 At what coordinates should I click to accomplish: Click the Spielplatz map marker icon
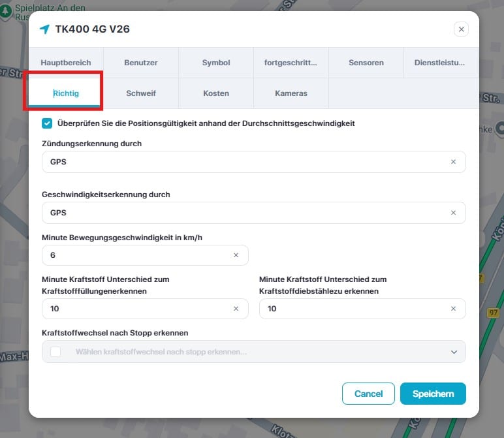[x=7, y=12]
